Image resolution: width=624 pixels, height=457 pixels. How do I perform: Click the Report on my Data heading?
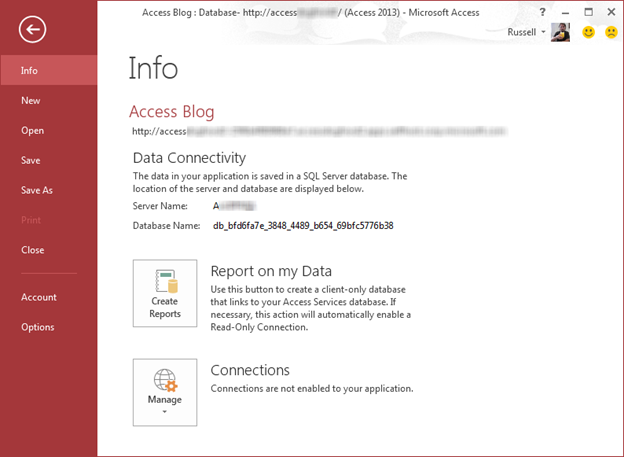coord(271,271)
